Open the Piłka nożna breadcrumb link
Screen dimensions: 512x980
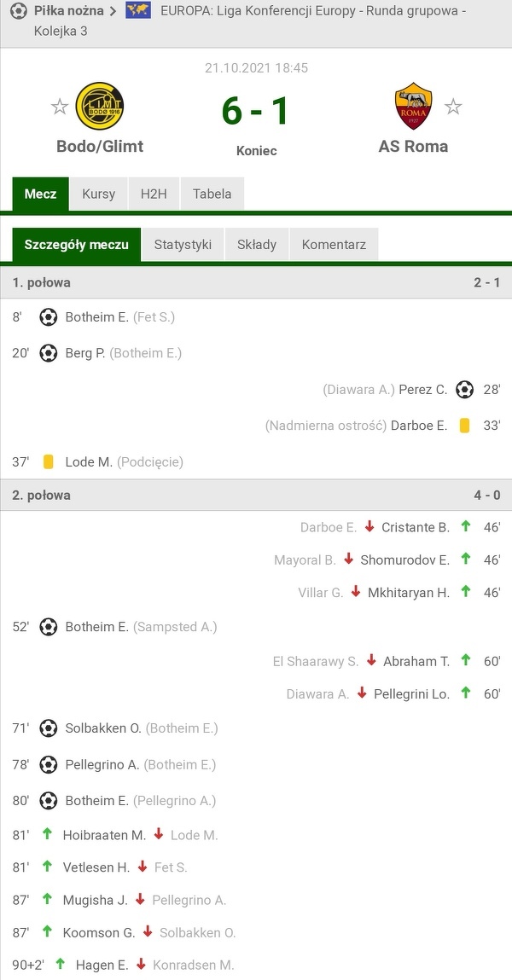click(x=68, y=11)
